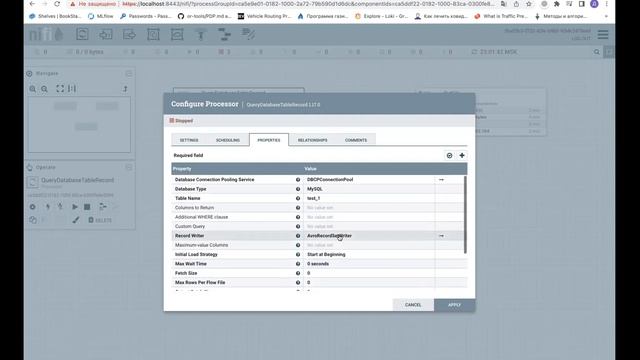Click the browser reload button
640x360 pixels.
pyautogui.click(x=57, y=4)
